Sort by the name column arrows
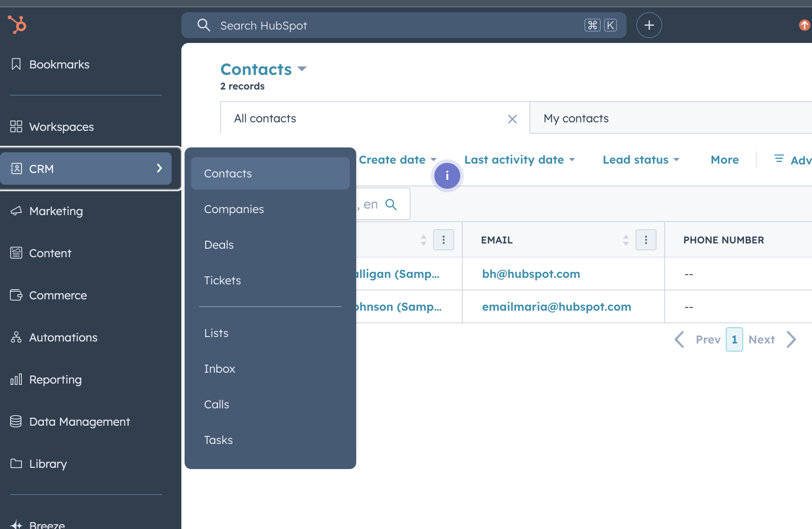 tap(423, 240)
